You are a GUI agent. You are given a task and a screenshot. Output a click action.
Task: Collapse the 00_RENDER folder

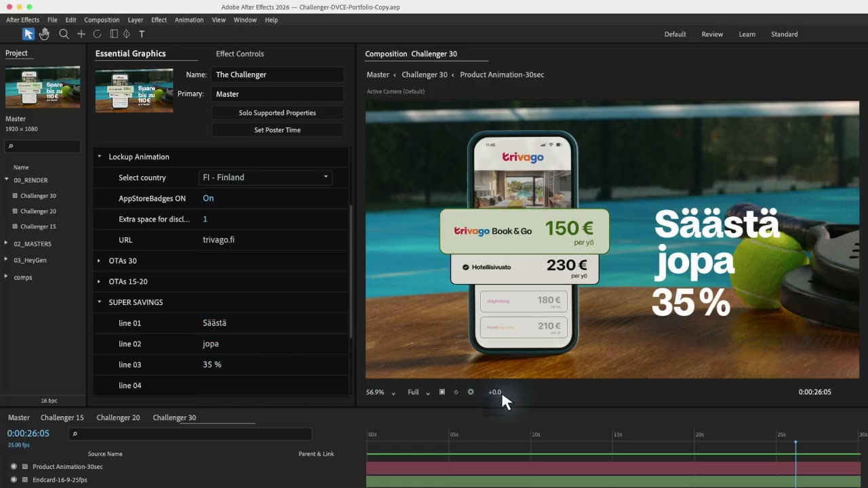coord(7,180)
